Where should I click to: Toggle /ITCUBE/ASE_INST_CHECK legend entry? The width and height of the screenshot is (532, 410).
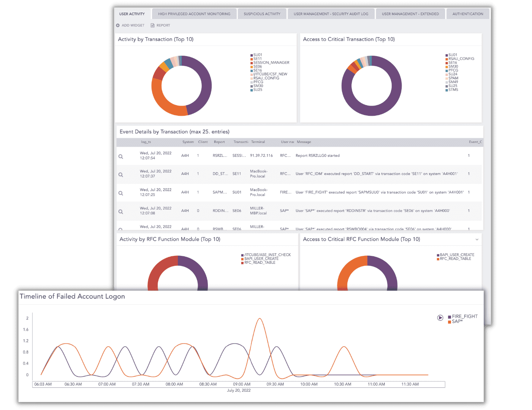266,255
